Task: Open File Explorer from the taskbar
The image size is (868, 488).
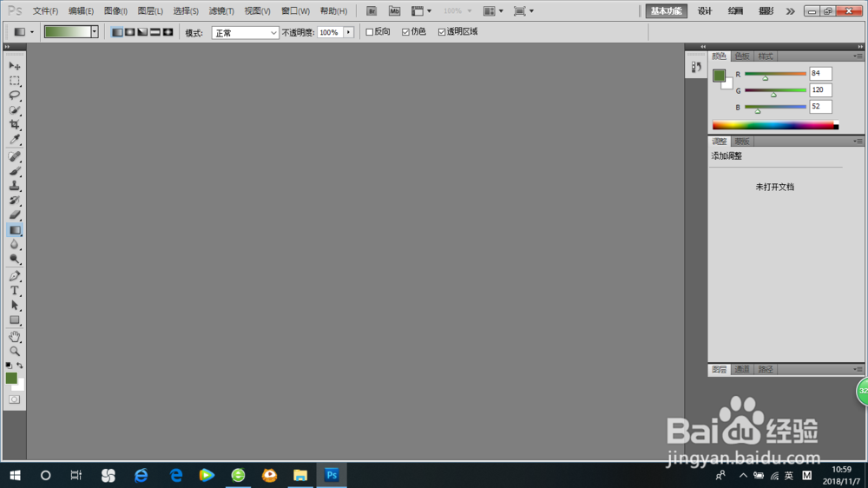Action: [300, 475]
